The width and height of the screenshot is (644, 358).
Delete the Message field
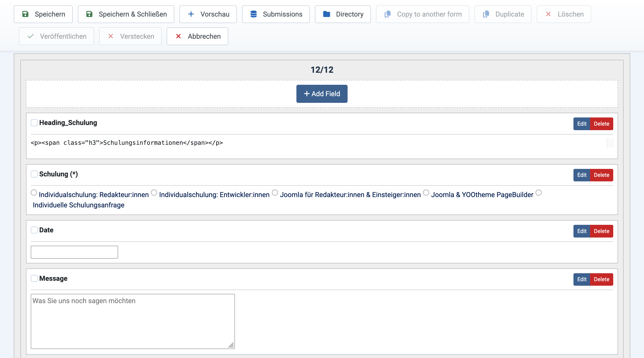pos(601,279)
